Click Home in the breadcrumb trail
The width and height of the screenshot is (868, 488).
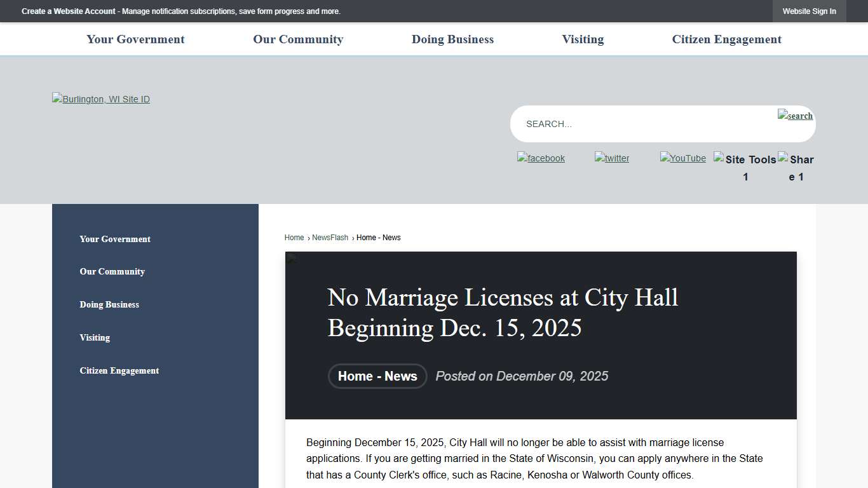294,237
